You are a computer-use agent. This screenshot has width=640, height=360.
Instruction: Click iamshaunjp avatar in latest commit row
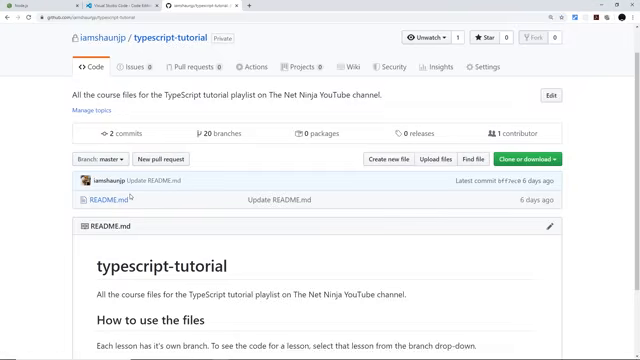tap(86, 180)
